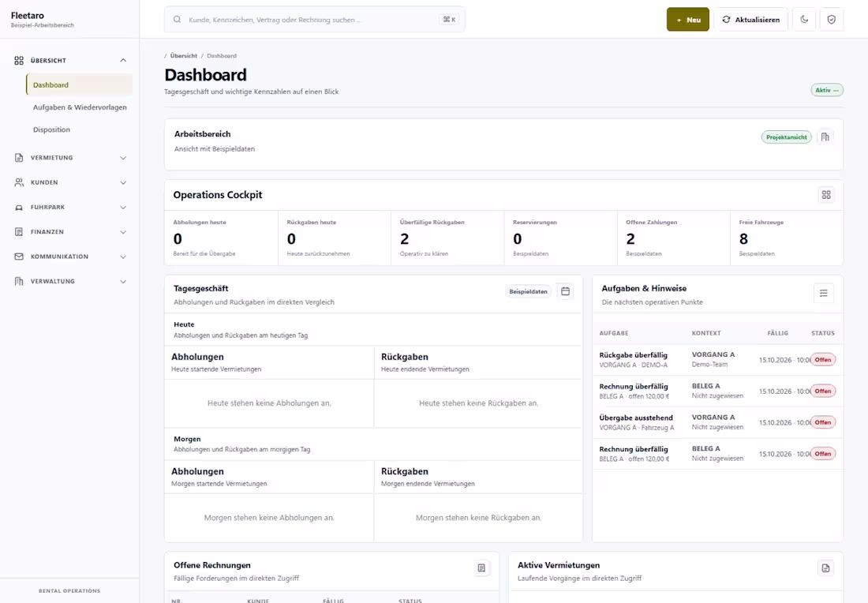Expand the Kunden section chevron
This screenshot has width=868, height=603.
coord(123,182)
